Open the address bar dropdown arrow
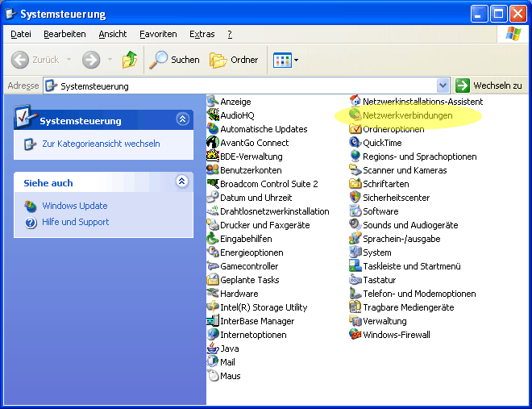Viewport: 532px width, 409px height. [x=443, y=86]
